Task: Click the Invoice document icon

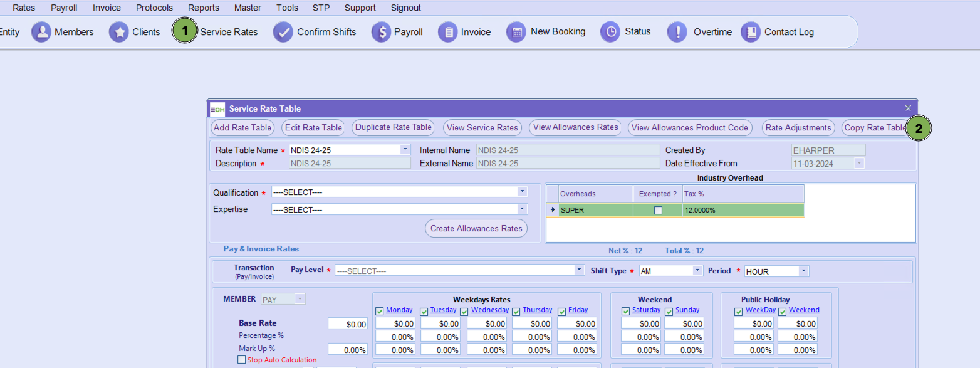Action: click(x=447, y=32)
